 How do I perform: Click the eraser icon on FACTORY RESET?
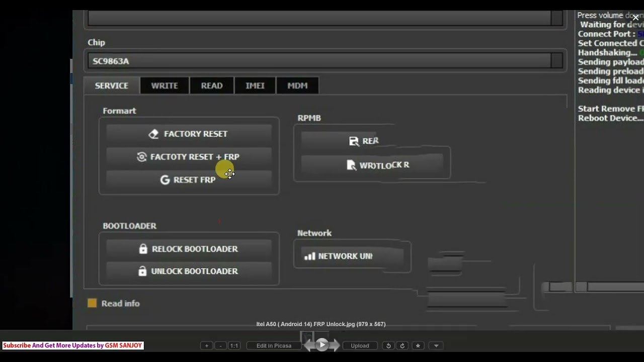pyautogui.click(x=154, y=134)
